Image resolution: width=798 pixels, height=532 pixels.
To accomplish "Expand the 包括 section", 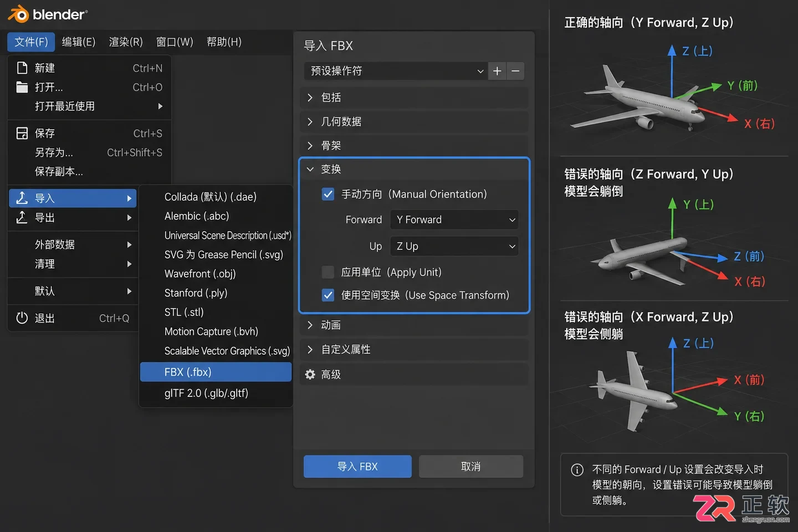I will (x=414, y=98).
